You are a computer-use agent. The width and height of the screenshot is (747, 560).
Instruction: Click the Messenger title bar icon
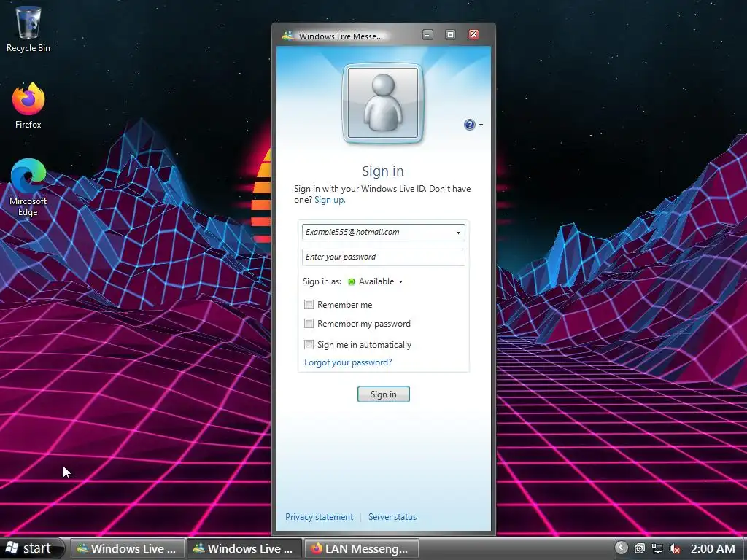[x=287, y=36]
